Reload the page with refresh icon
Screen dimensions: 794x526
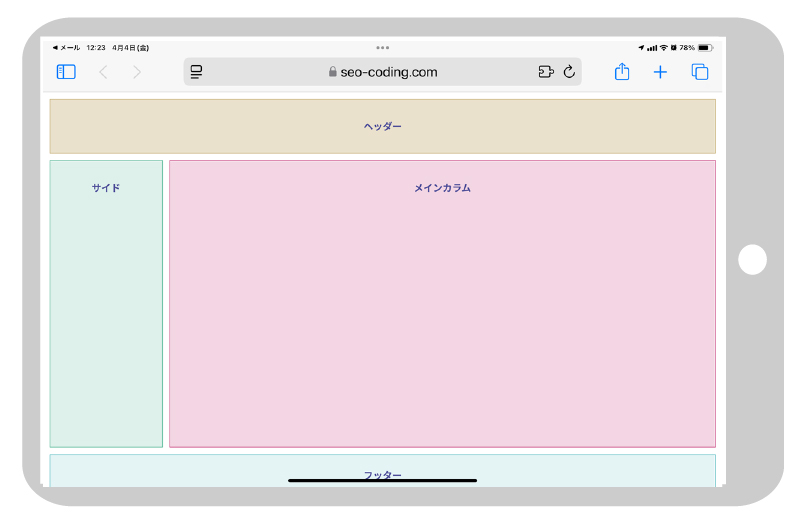point(570,72)
